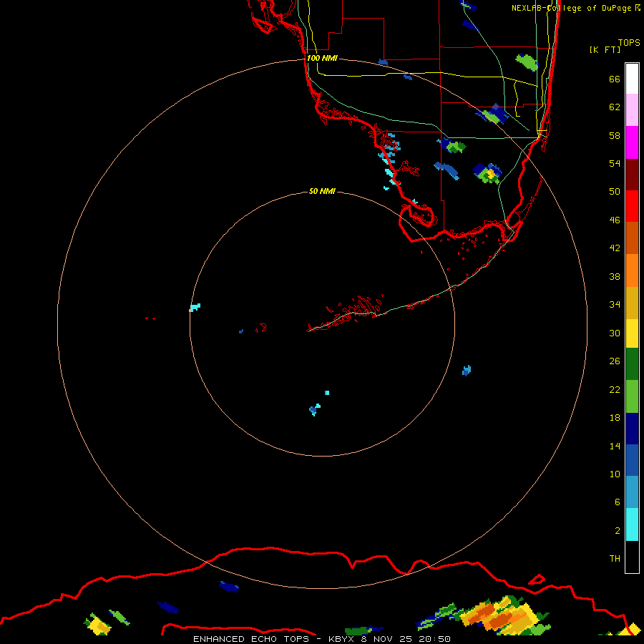Click the "14" scale label
Image resolution: width=644 pixels, height=644 pixels.
pyautogui.click(x=615, y=446)
